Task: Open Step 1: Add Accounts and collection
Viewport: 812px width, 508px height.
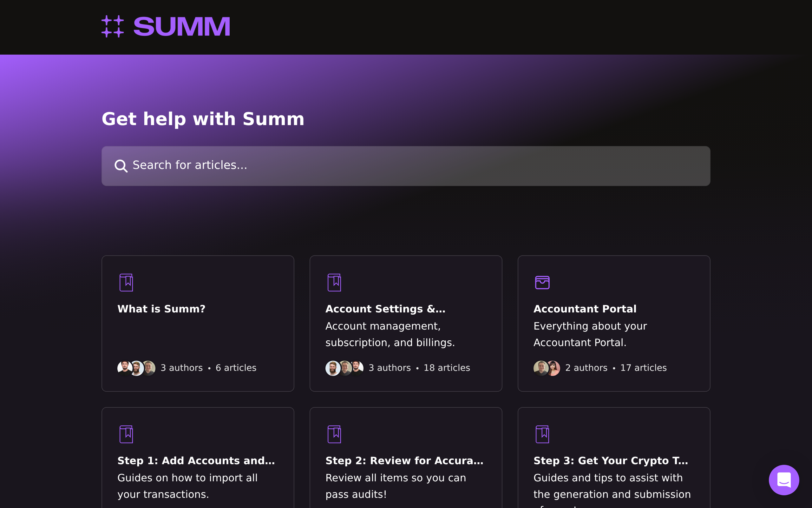Action: pos(196,461)
